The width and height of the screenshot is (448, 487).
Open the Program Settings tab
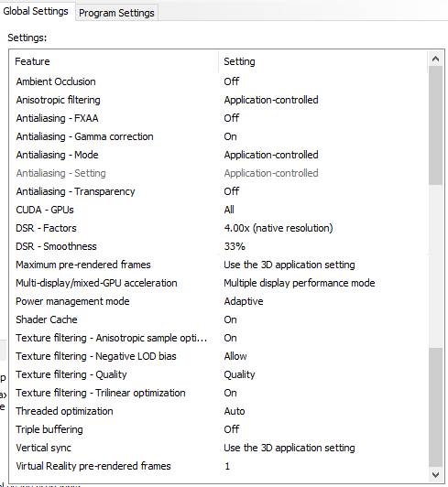tap(116, 13)
